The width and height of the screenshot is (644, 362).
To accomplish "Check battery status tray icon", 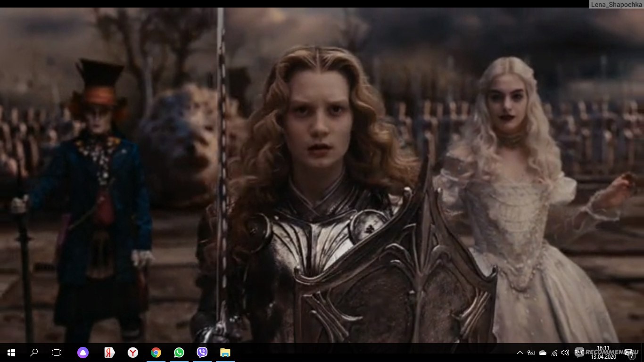I will click(x=531, y=353).
